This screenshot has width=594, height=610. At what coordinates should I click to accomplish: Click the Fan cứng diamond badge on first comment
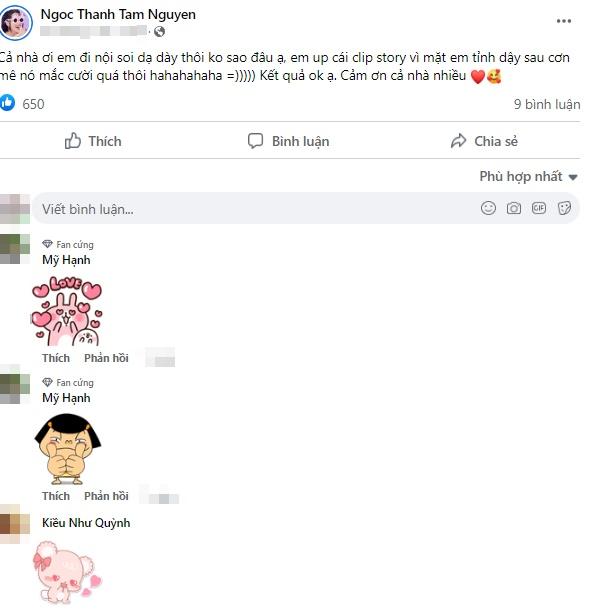[x=47, y=244]
